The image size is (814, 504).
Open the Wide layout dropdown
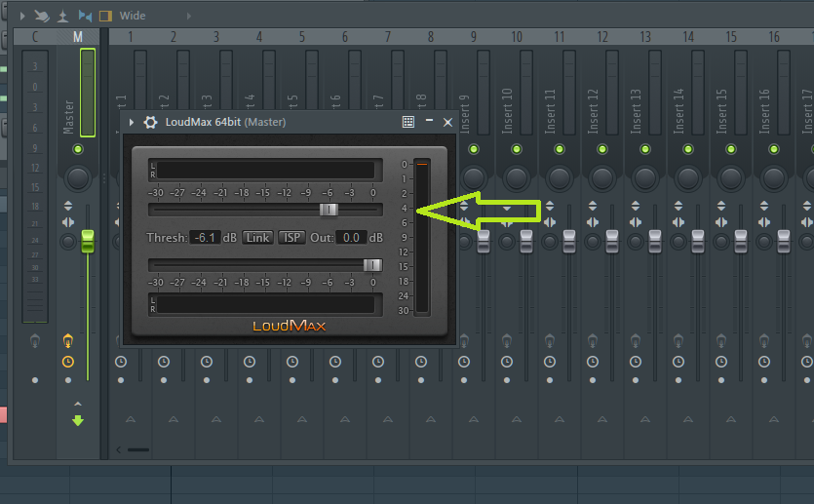pos(133,17)
